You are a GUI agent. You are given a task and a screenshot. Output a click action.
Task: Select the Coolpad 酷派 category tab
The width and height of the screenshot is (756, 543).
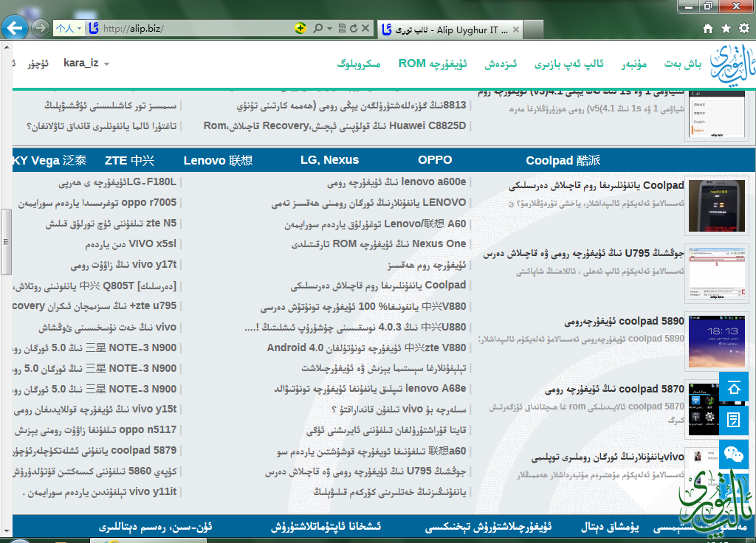(x=563, y=160)
